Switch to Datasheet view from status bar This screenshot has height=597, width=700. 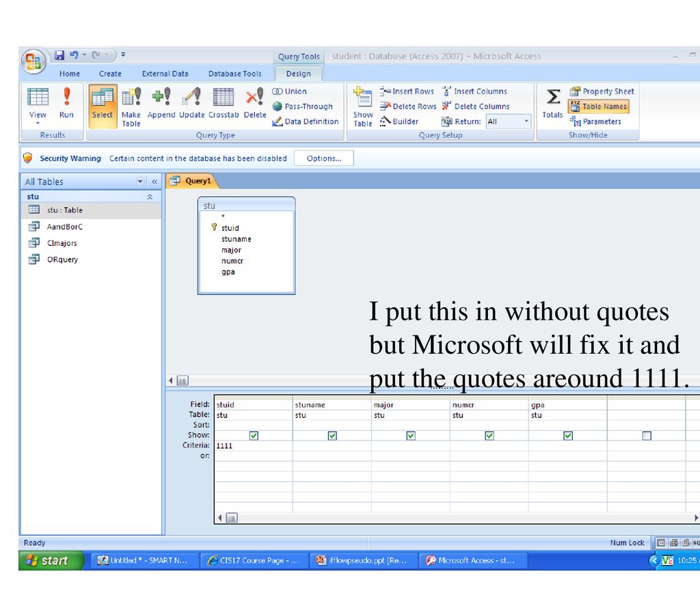pyautogui.click(x=661, y=542)
